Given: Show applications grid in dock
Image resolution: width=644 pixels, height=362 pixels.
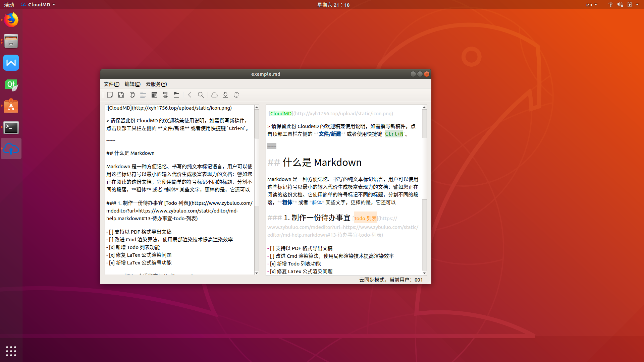Looking at the screenshot, I should tap(11, 351).
